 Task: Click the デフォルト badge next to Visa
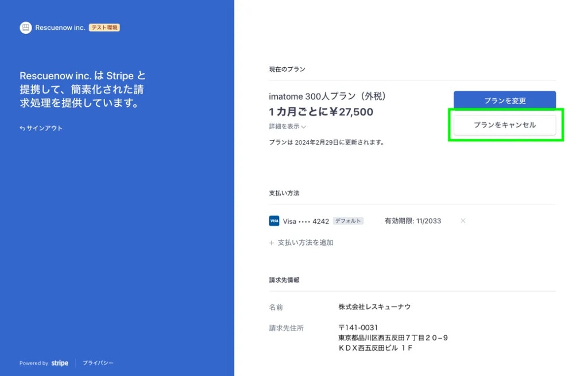(348, 221)
